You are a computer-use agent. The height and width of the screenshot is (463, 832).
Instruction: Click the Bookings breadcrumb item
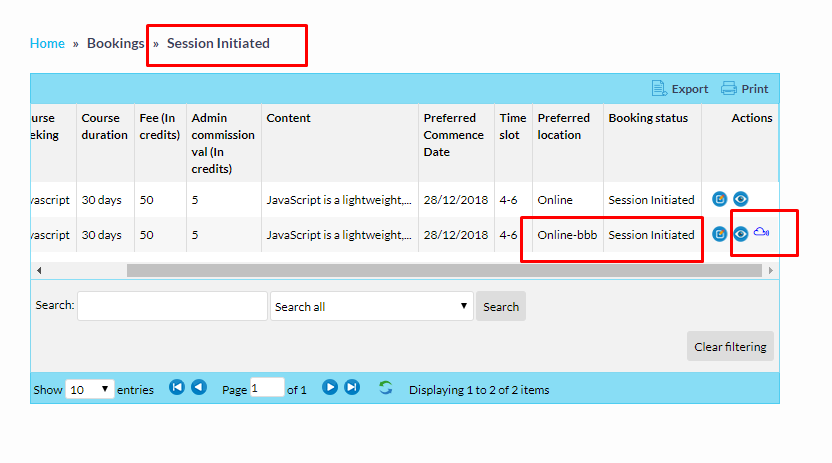115,43
